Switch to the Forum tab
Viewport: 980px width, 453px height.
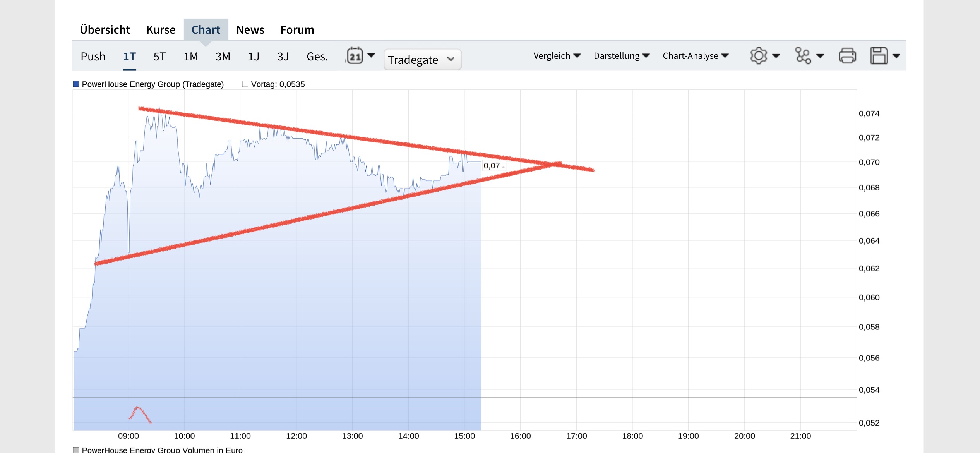coord(297,30)
